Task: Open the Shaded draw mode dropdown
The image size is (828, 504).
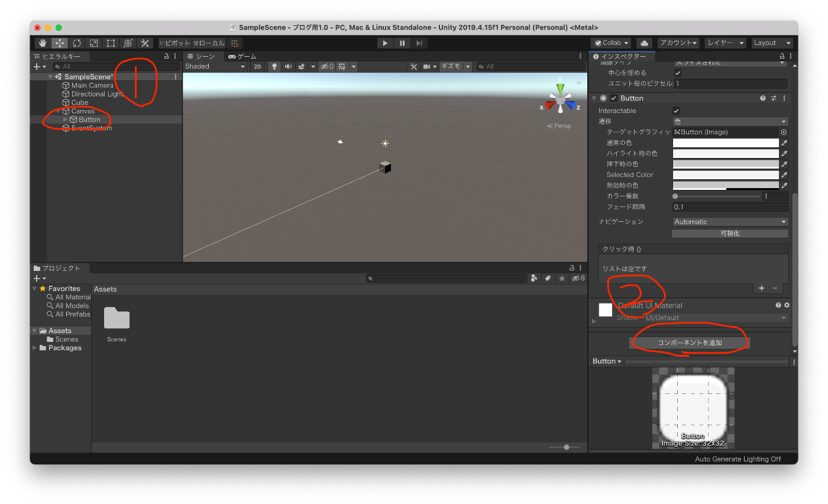Action: (215, 67)
